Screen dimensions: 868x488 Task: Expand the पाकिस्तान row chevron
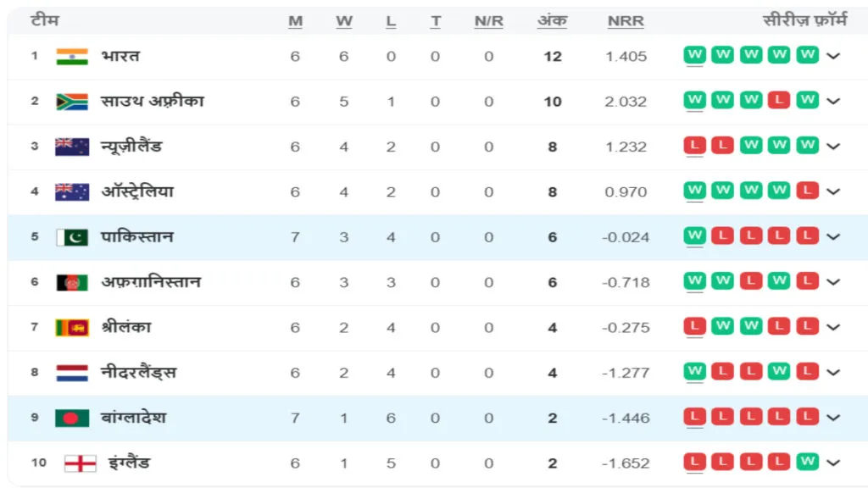click(x=833, y=237)
